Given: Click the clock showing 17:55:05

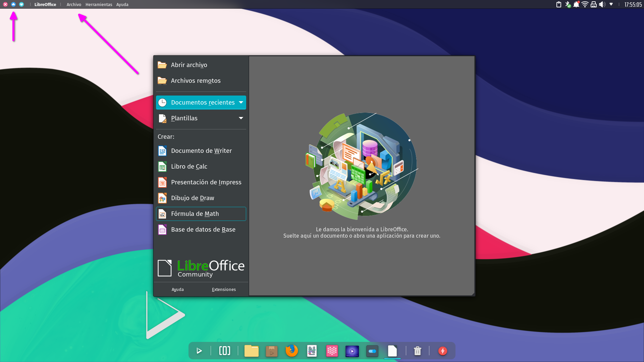Looking at the screenshot, I should [x=633, y=4].
